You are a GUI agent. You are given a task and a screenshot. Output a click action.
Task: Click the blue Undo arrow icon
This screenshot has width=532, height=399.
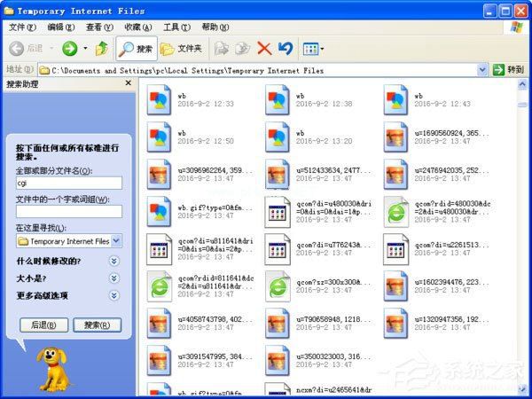tap(286, 49)
